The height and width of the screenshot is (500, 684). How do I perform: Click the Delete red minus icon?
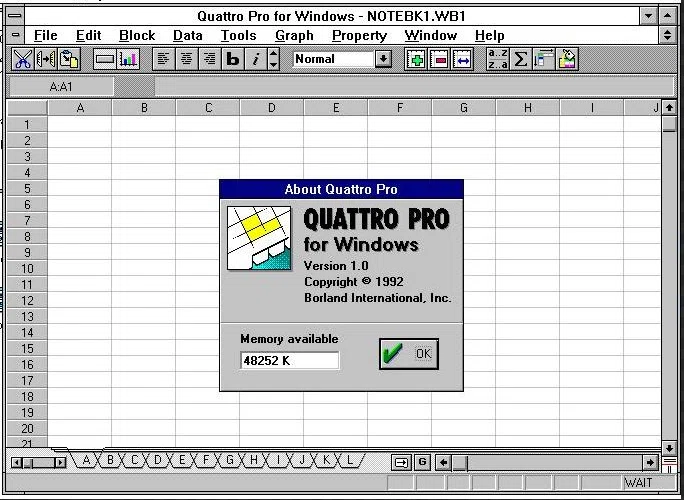(x=440, y=59)
